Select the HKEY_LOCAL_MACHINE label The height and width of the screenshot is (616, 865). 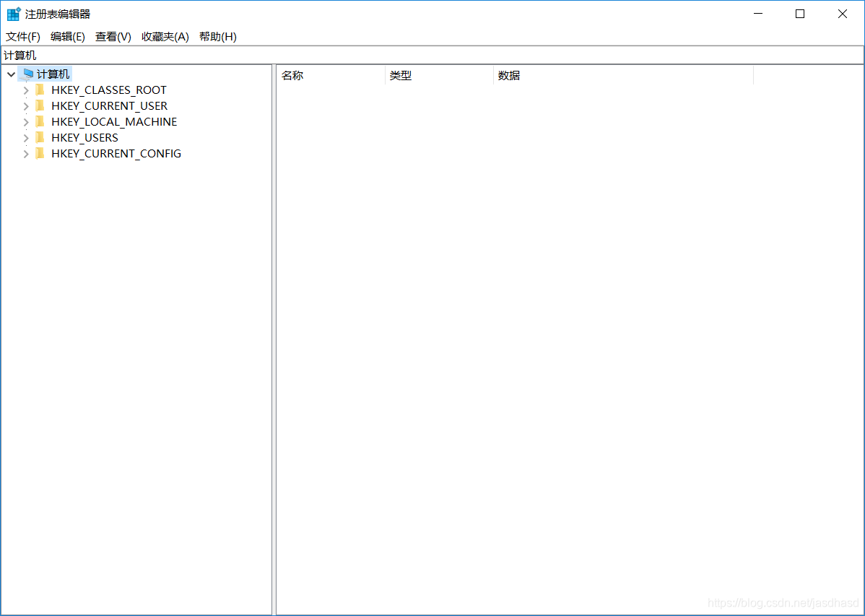point(114,122)
